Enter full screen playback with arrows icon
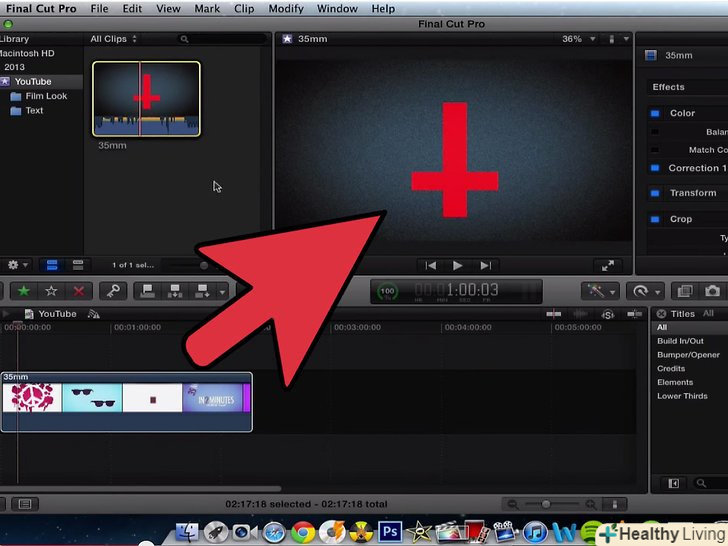The height and width of the screenshot is (546, 728). [608, 265]
